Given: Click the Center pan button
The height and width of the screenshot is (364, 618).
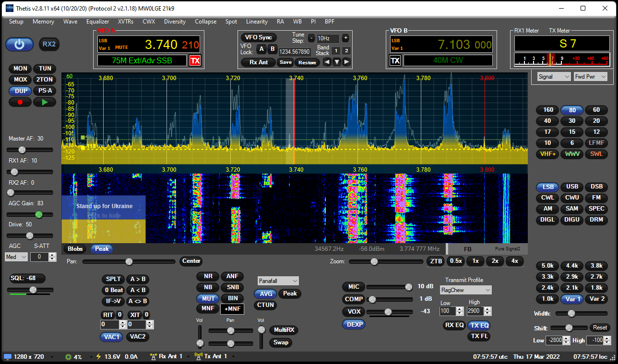Looking at the screenshot, I should (x=191, y=261).
